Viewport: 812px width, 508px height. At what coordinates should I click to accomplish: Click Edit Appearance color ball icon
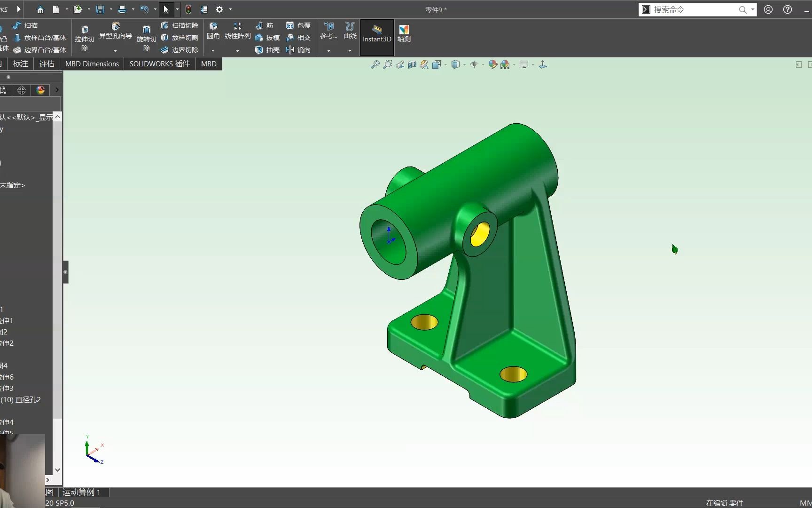[492, 65]
